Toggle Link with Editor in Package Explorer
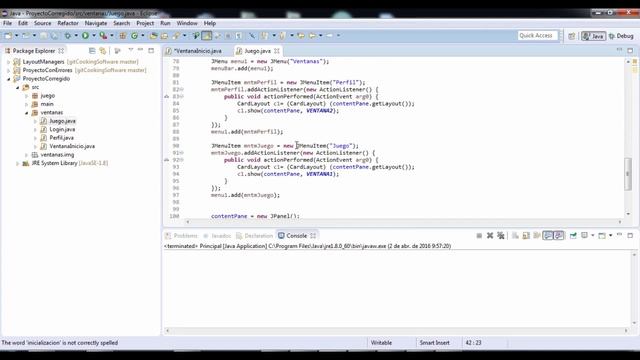 103,51
